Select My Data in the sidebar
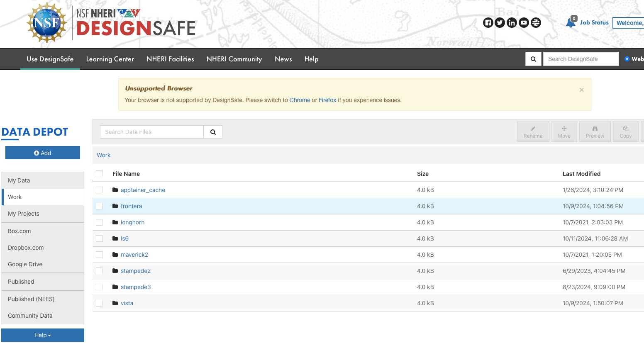This screenshot has height=343, width=644. point(43,180)
